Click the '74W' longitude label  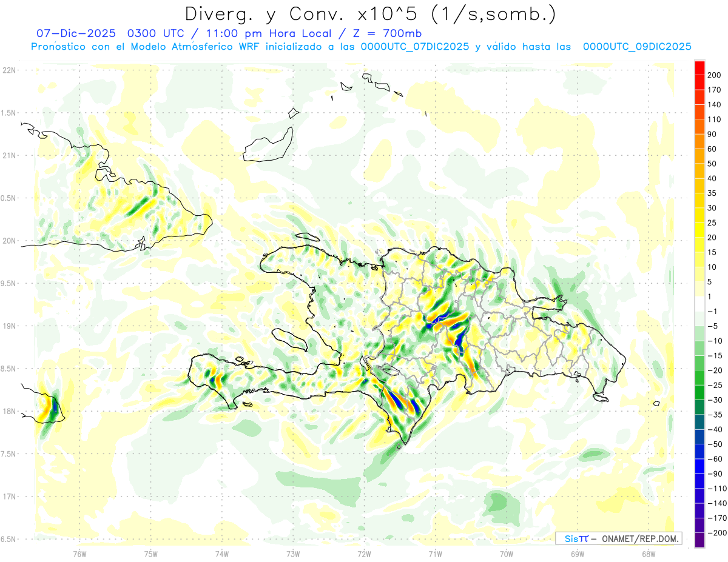[x=221, y=554]
